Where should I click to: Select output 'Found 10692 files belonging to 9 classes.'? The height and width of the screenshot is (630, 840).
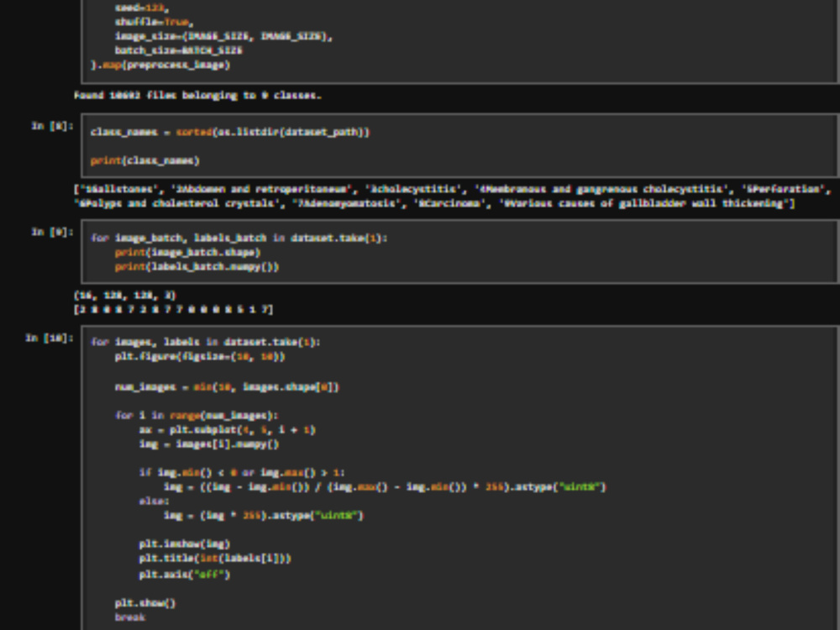click(197, 96)
